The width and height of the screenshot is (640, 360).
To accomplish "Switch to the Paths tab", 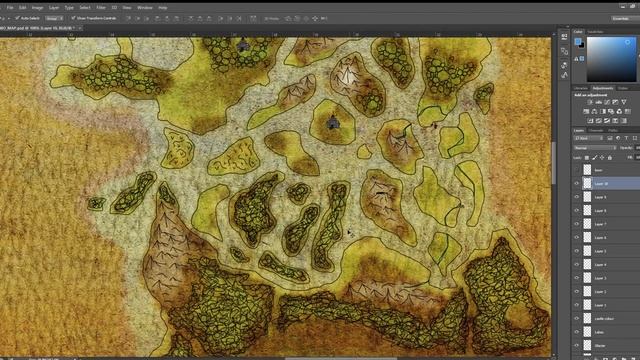I will pyautogui.click(x=613, y=130).
